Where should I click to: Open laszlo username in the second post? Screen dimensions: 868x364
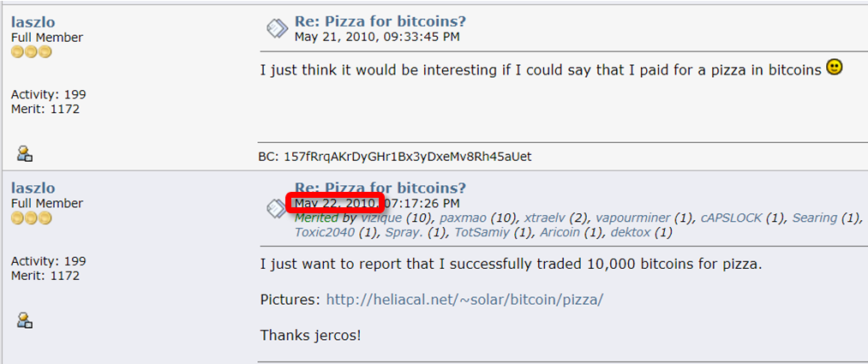(x=33, y=188)
